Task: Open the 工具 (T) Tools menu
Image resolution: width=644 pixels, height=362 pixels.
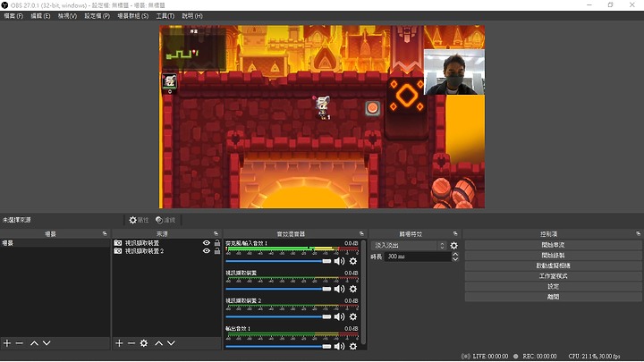Action: pyautogui.click(x=165, y=16)
